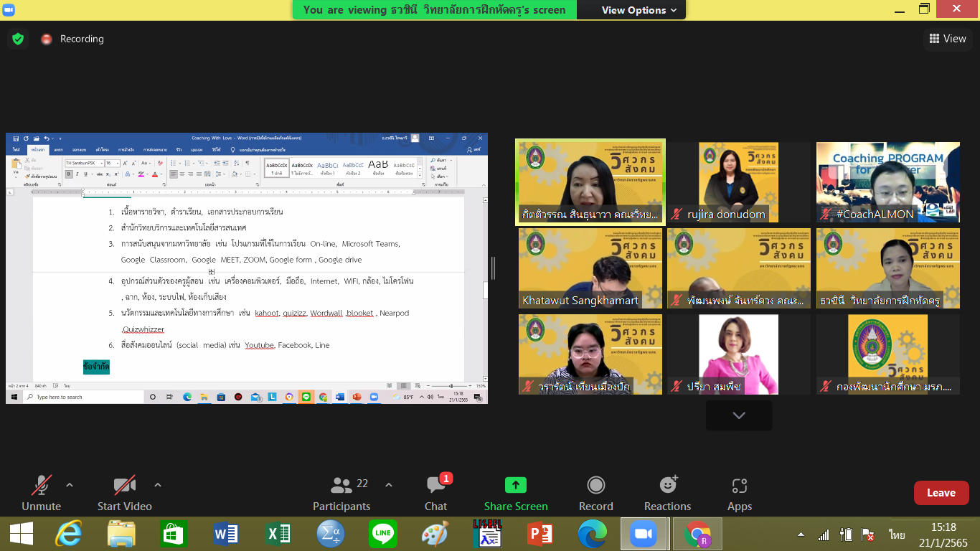Start Video with the camera button
Viewport: 980px width, 551px height.
click(125, 494)
